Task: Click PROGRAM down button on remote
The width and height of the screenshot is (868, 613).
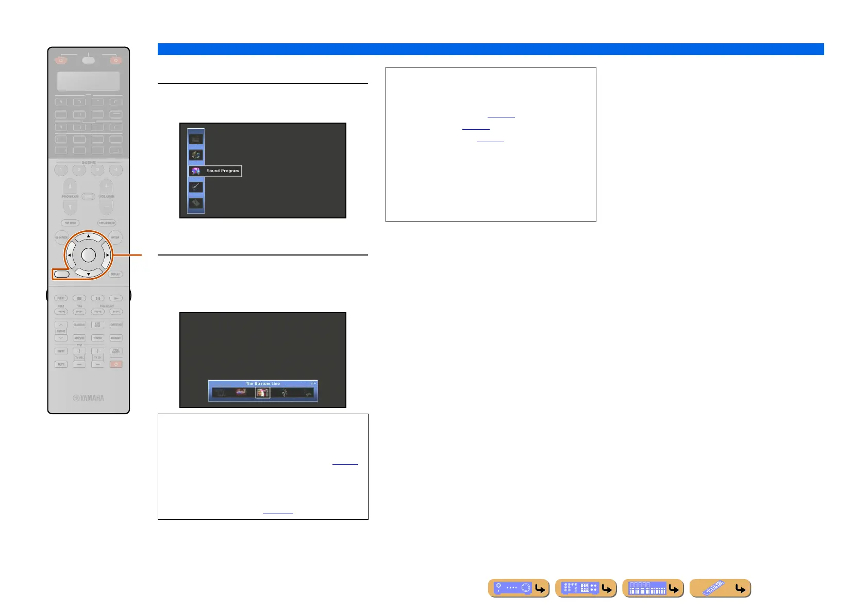Action: pos(70,207)
